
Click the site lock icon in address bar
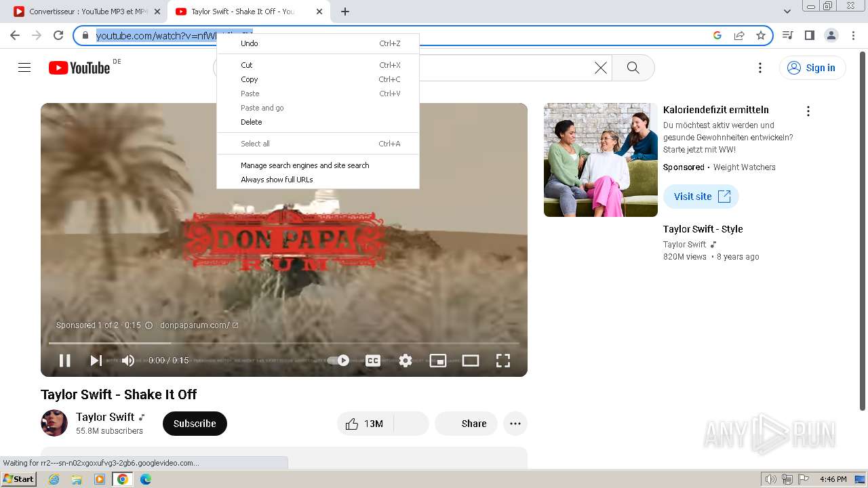(85, 35)
